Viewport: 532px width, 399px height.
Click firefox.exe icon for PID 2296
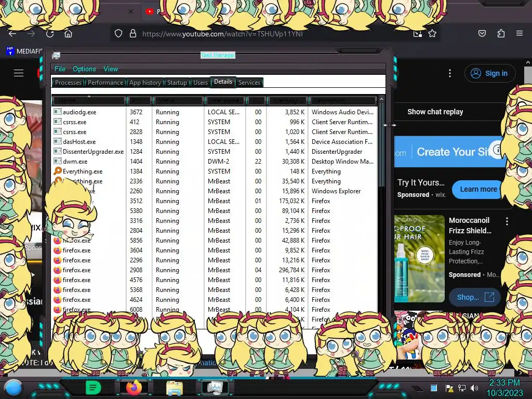coord(57,260)
